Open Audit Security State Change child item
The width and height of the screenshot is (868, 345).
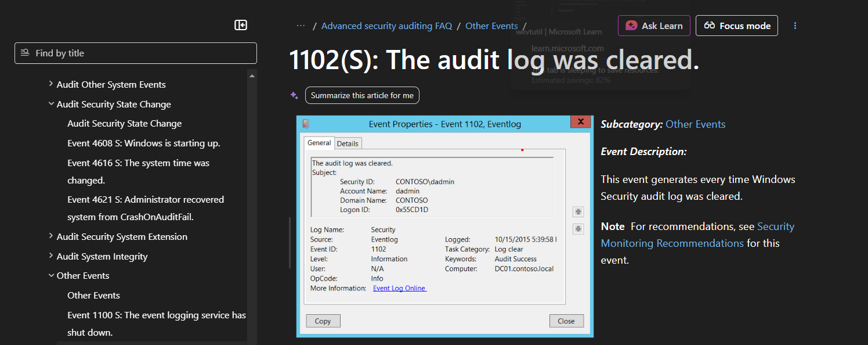(125, 123)
